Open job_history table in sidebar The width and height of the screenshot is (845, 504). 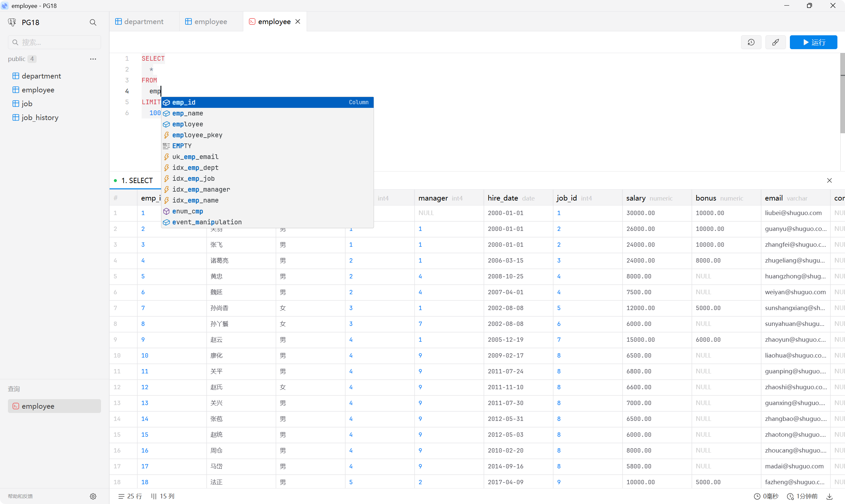40,117
